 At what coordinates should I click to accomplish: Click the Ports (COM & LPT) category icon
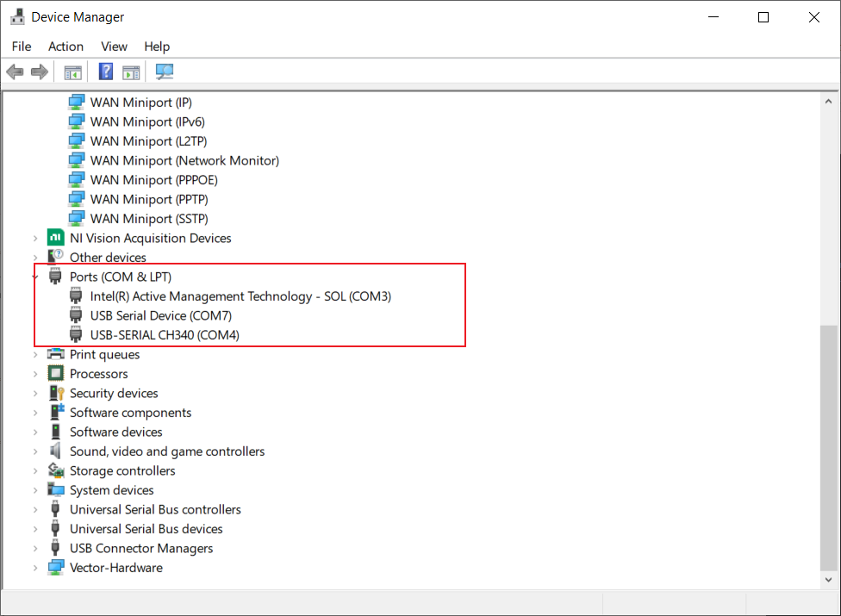pyautogui.click(x=55, y=277)
